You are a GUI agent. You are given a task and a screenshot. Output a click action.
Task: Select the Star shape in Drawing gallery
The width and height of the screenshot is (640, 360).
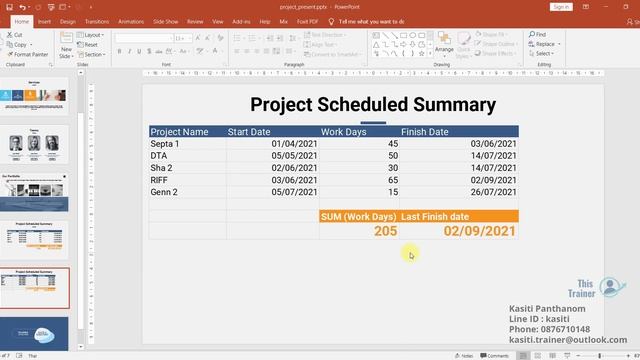click(422, 53)
